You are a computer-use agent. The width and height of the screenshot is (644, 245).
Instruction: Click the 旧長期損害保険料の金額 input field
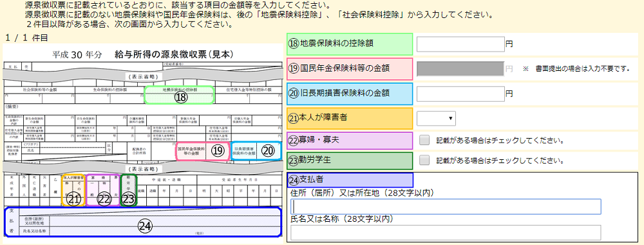pos(460,93)
